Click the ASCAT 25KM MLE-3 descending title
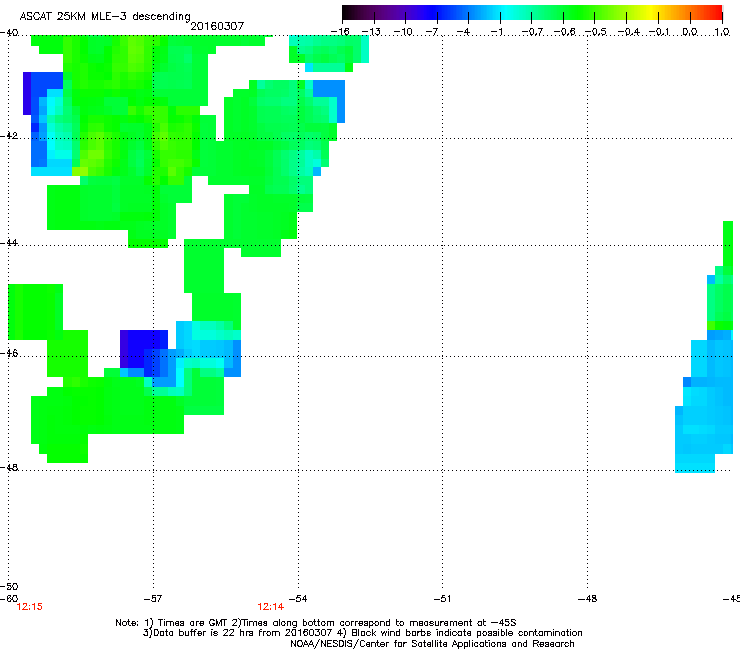 [105, 16]
